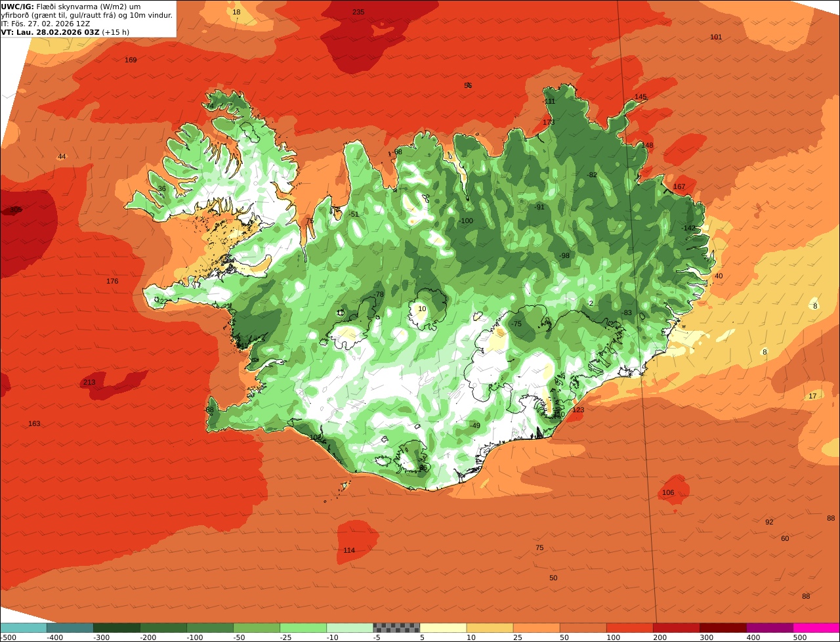Click the value 213 in the southwest sea
840x642 pixels.
point(89,382)
